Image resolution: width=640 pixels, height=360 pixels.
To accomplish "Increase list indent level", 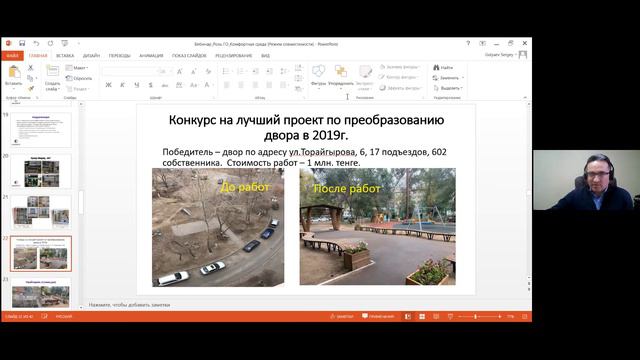I will pyautogui.click(x=269, y=71).
